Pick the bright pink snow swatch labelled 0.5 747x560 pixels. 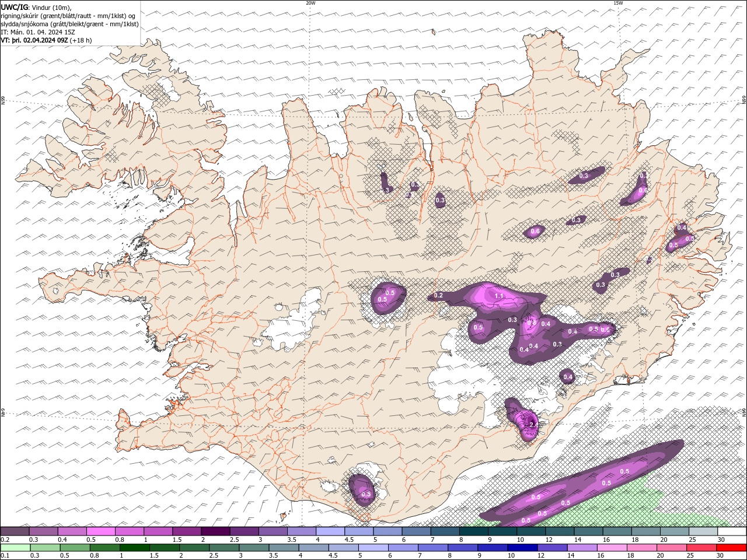pyautogui.click(x=100, y=531)
